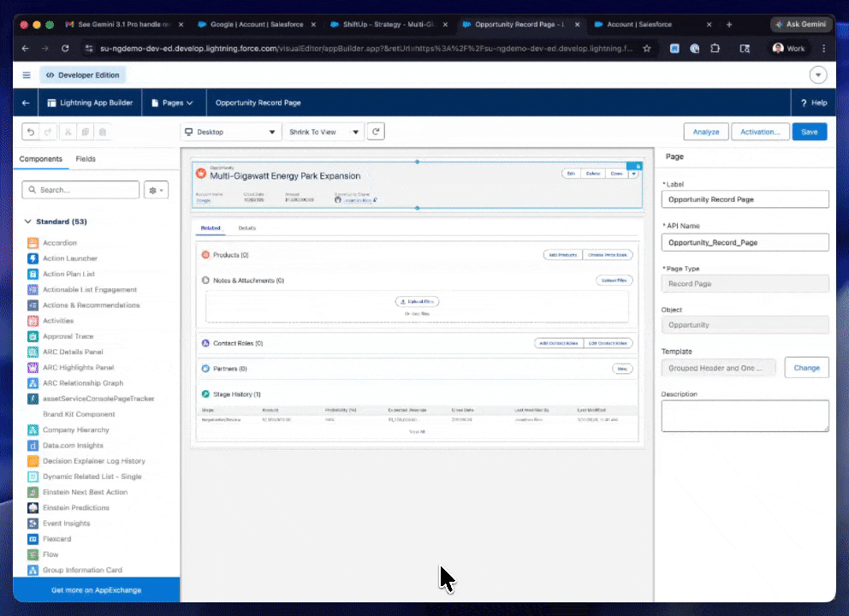Switch to the Fields tab
The width and height of the screenshot is (849, 616).
[x=86, y=159]
